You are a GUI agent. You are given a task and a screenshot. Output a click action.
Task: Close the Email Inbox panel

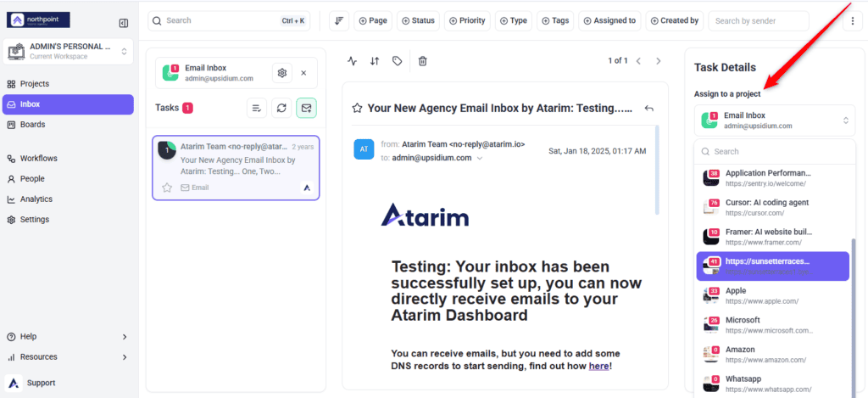303,73
